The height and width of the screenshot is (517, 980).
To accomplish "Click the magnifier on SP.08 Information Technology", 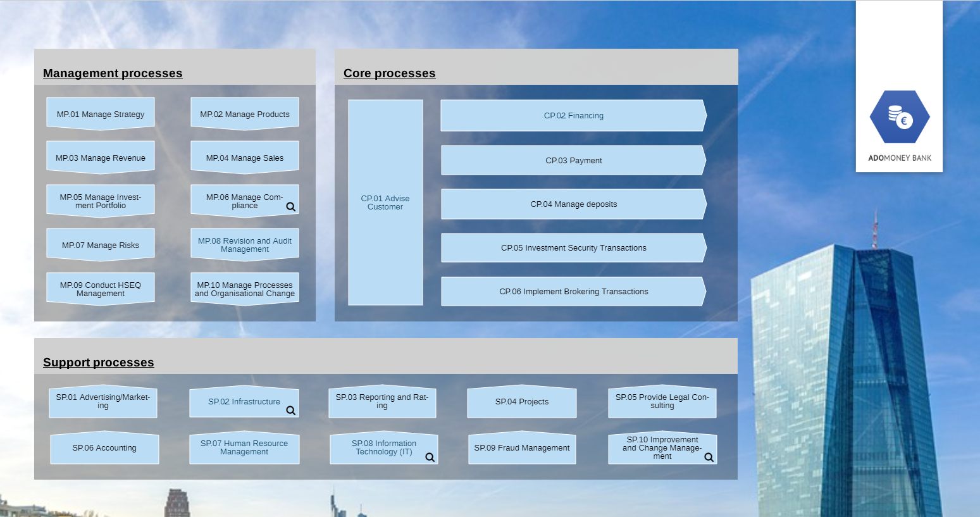I will pyautogui.click(x=430, y=458).
